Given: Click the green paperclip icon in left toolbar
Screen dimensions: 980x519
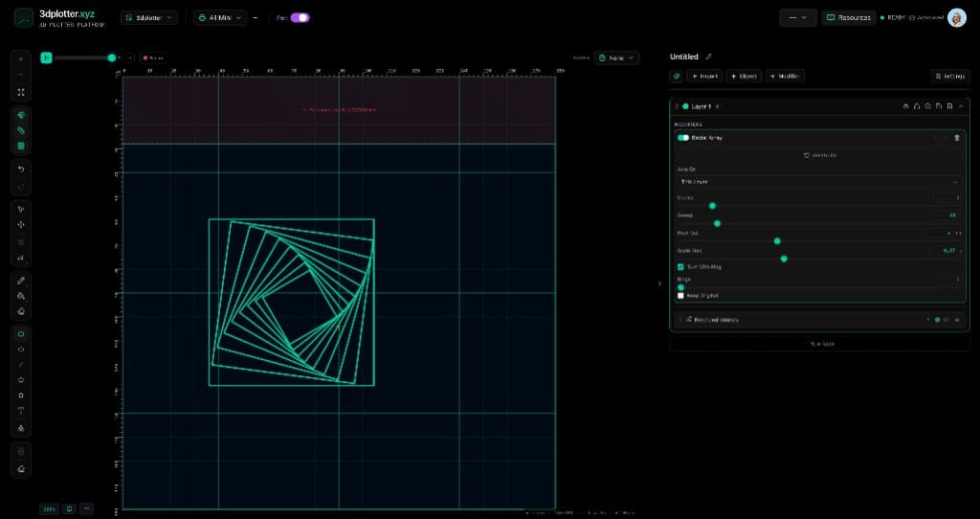Looking at the screenshot, I should [21, 130].
